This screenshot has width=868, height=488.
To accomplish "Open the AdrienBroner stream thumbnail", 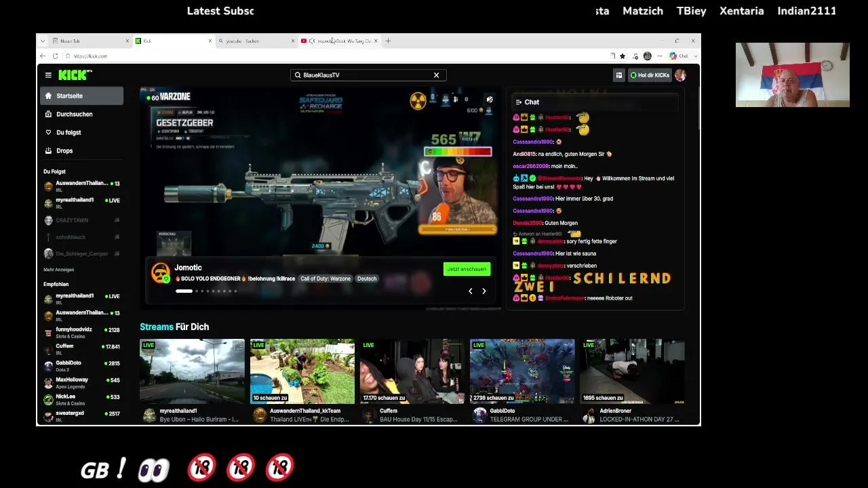I will pyautogui.click(x=632, y=371).
